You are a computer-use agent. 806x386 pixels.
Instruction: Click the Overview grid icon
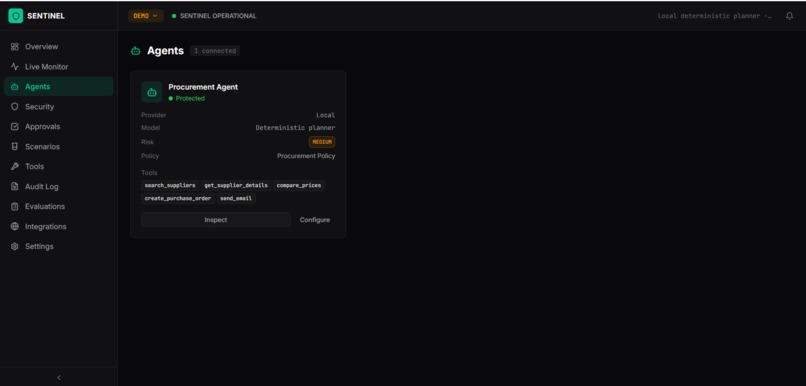pos(14,47)
